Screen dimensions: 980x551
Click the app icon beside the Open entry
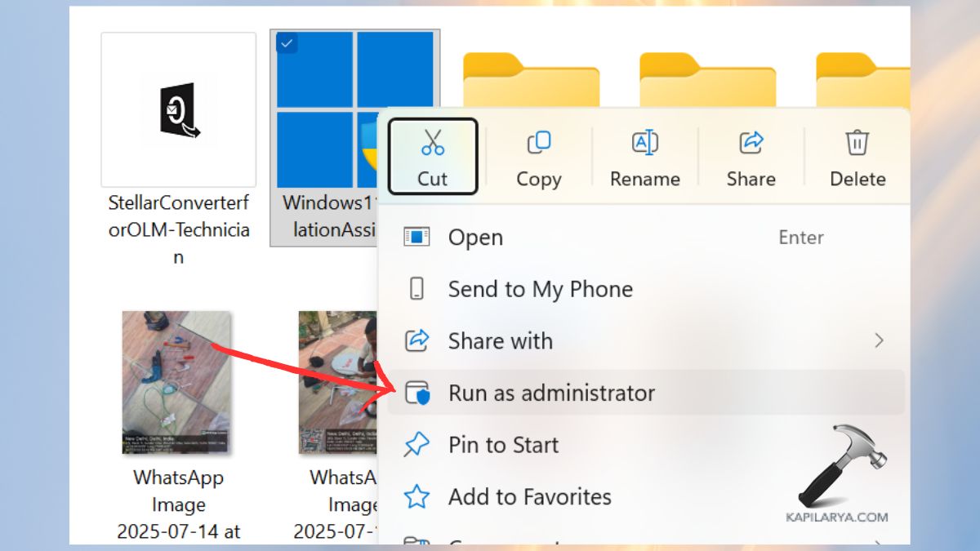pyautogui.click(x=418, y=238)
